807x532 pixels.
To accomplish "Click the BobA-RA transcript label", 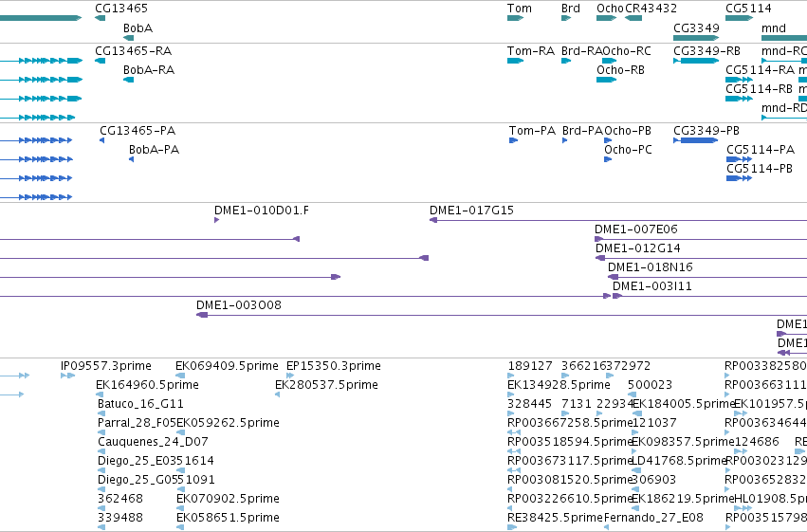I will tap(149, 70).
